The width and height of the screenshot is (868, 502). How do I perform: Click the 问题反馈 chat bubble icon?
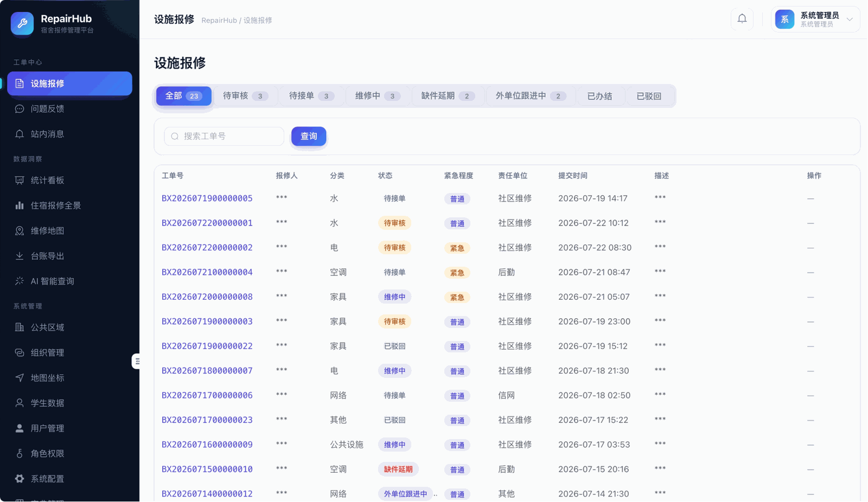(x=20, y=109)
